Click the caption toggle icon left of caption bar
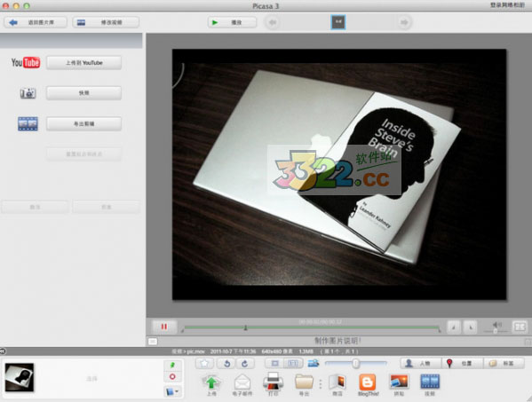This screenshot has width=532, height=402. 153,342
